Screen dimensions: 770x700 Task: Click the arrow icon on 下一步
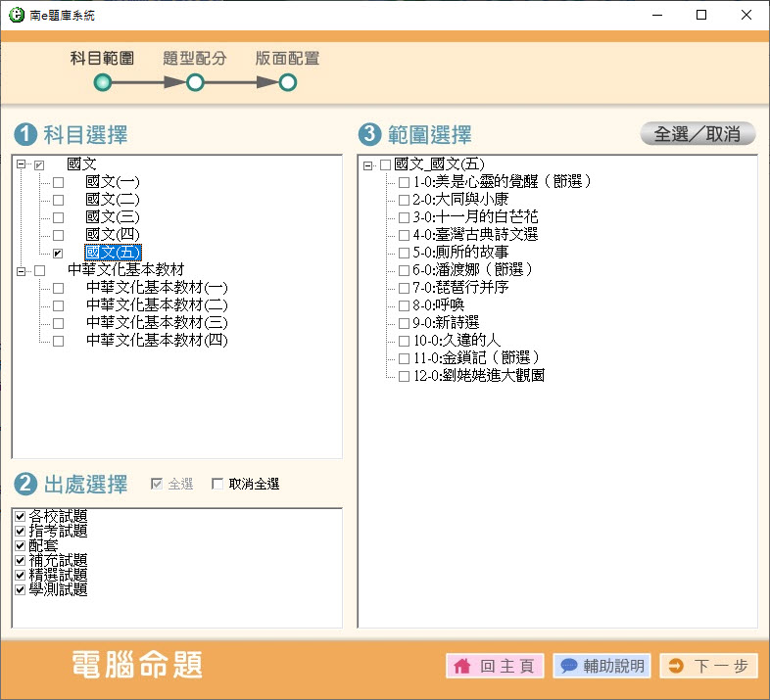click(x=675, y=667)
